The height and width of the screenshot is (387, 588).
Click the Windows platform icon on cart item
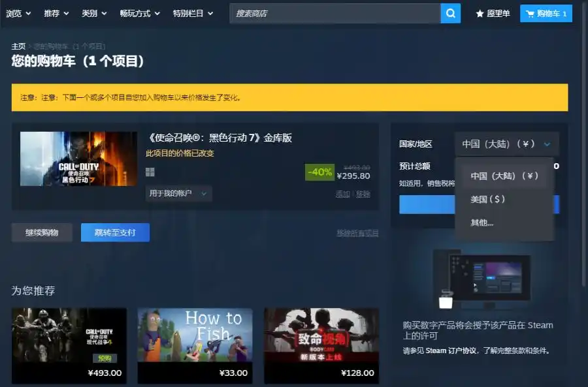(x=150, y=172)
